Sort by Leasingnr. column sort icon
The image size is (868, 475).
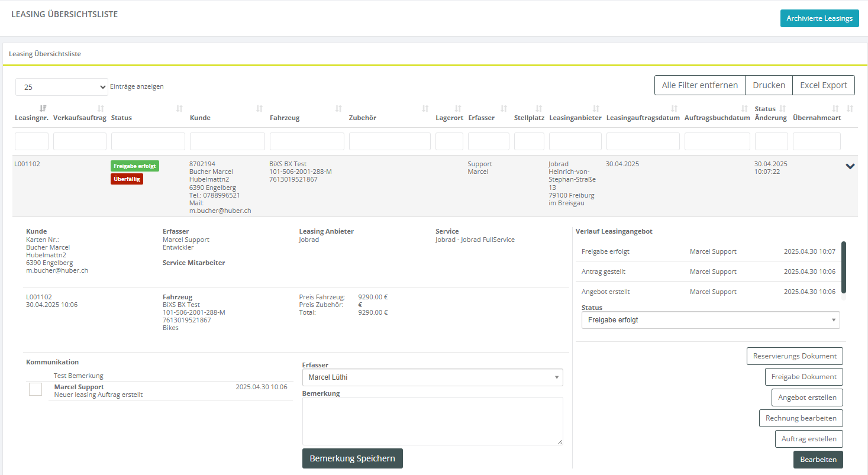point(43,108)
